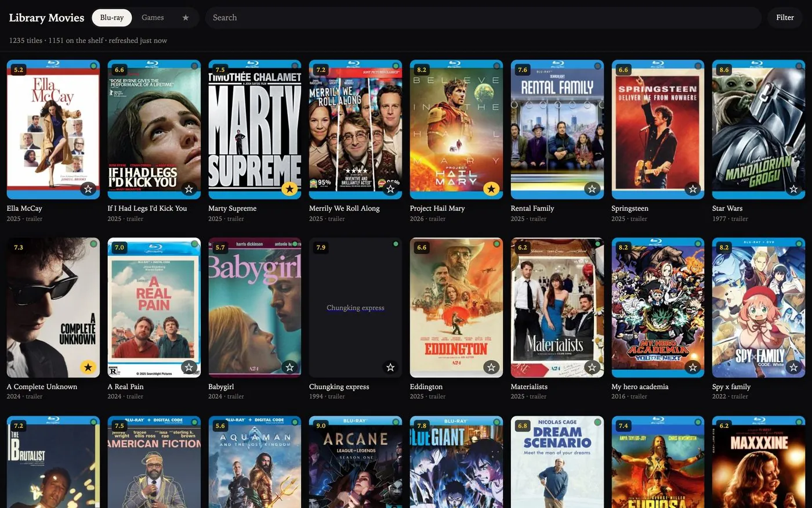Open the Rental Family poster thumbnail
This screenshot has height=508, width=812.
(557, 129)
